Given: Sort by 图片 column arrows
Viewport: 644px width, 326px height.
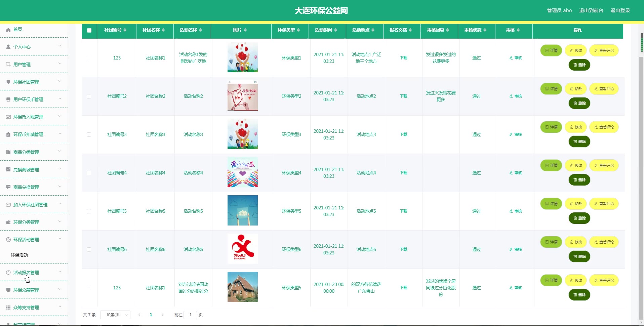Looking at the screenshot, I should click(x=245, y=30).
